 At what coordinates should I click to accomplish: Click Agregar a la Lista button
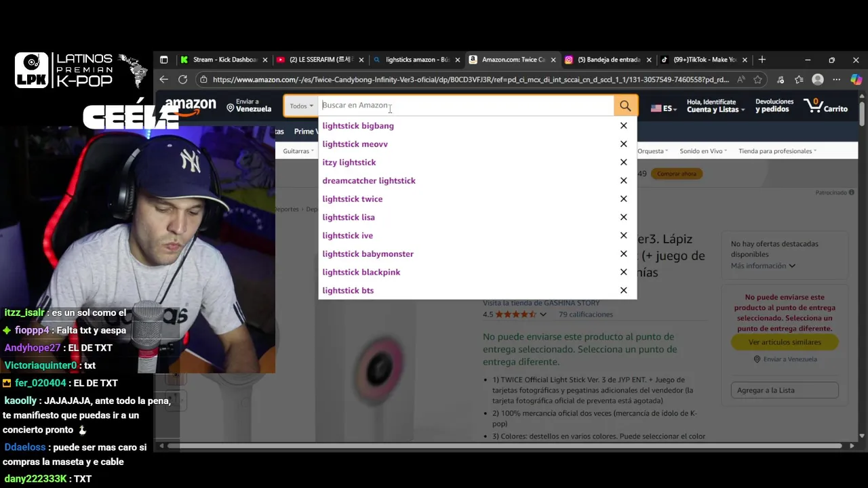pyautogui.click(x=785, y=390)
